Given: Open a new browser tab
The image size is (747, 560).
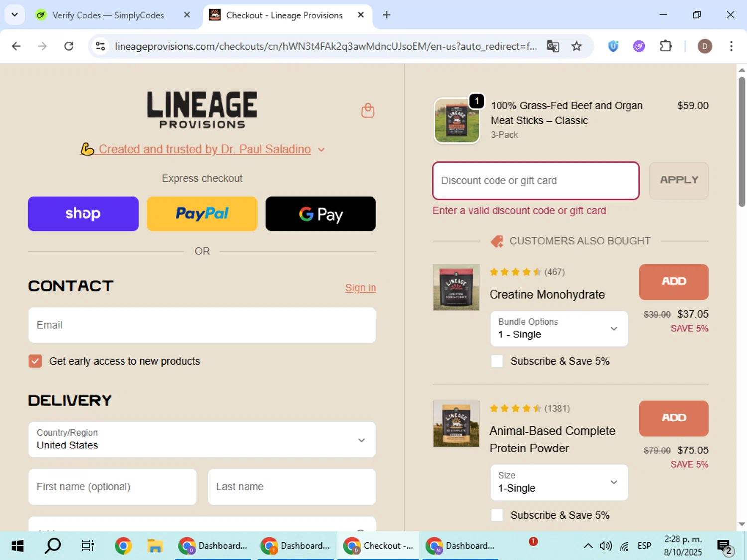Looking at the screenshot, I should [x=386, y=15].
